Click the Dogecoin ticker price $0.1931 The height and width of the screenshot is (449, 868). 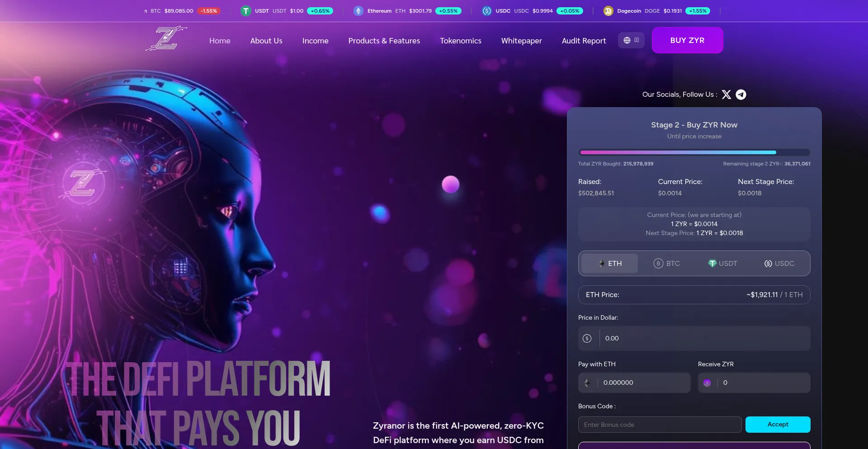(x=673, y=11)
